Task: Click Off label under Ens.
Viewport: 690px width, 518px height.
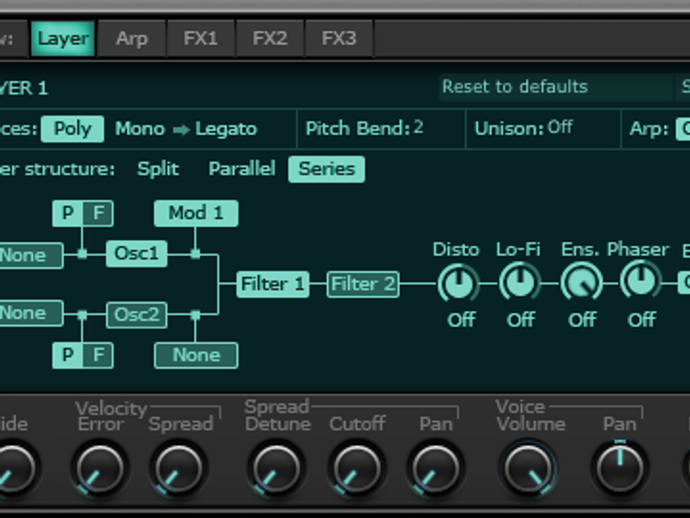Action: click(582, 320)
